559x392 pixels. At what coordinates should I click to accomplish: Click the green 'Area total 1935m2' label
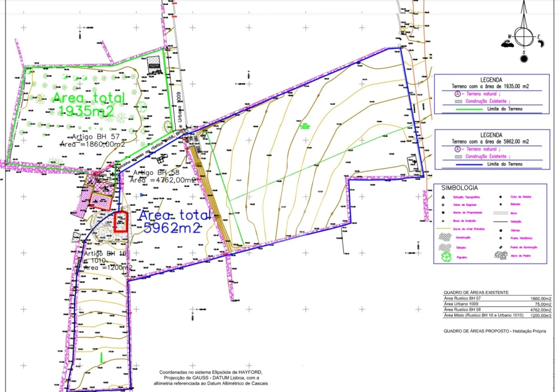[x=88, y=104]
